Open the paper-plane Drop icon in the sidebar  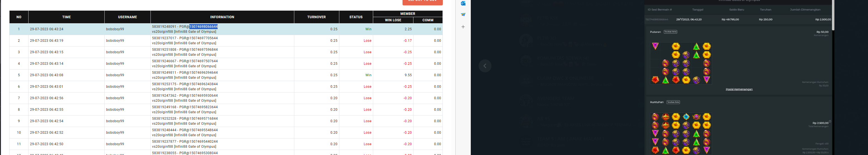pos(463,15)
